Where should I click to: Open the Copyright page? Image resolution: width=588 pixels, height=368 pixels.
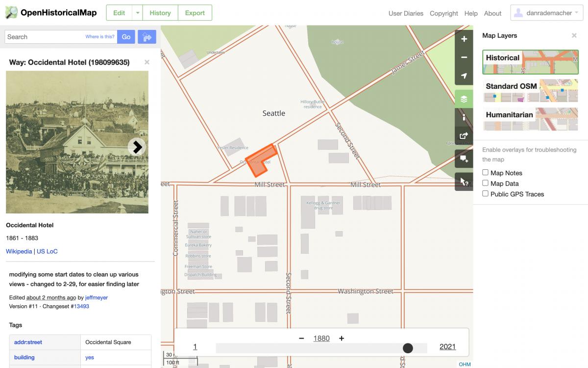coord(444,13)
